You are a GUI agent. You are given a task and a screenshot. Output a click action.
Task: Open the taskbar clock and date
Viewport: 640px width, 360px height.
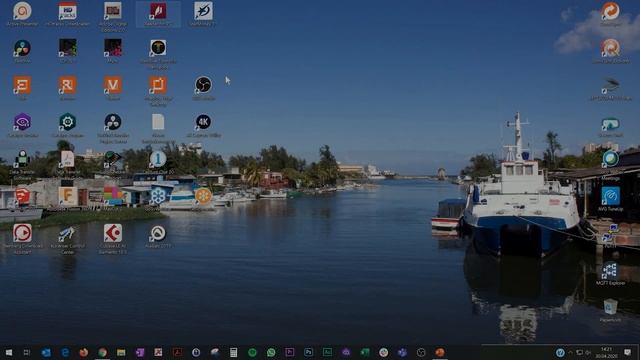[x=607, y=353]
